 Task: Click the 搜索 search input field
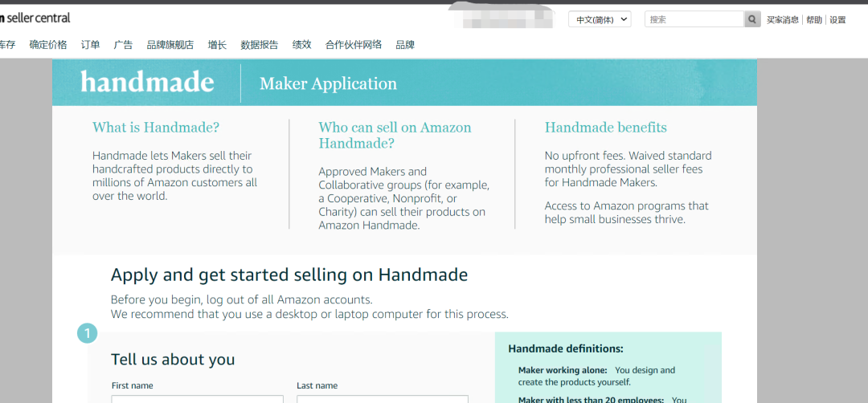[694, 19]
